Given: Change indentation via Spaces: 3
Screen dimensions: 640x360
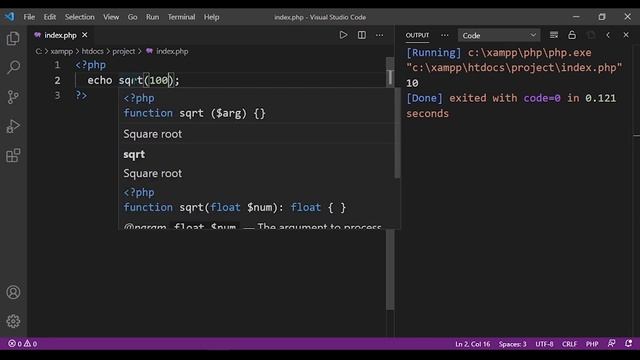Looking at the screenshot, I should click(x=512, y=344).
